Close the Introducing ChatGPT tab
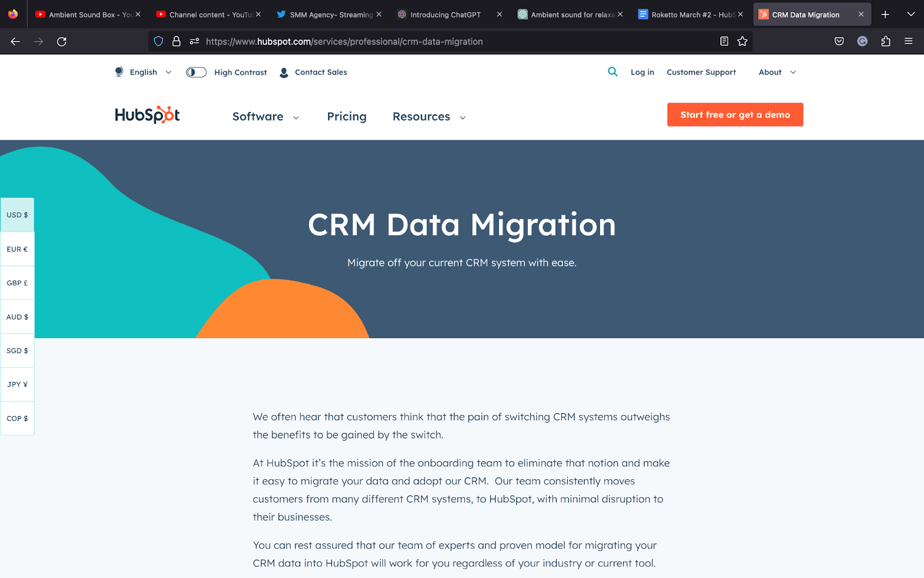 500,14
